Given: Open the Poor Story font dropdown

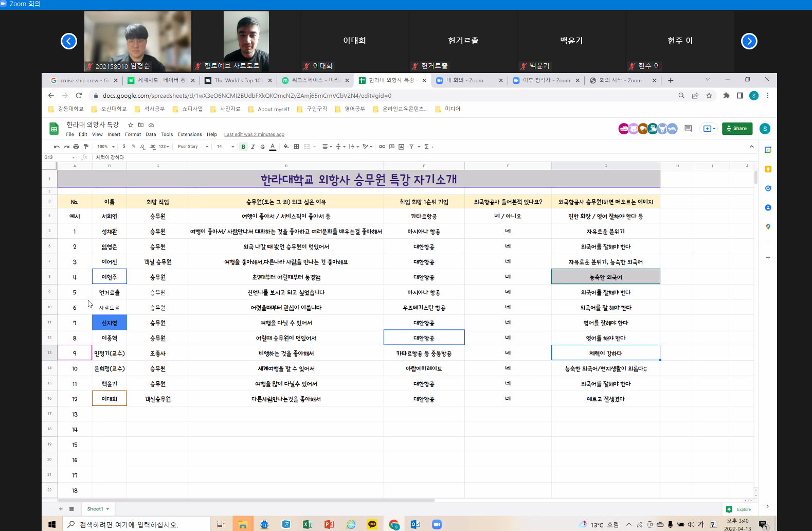Looking at the screenshot, I should pyautogui.click(x=193, y=147).
